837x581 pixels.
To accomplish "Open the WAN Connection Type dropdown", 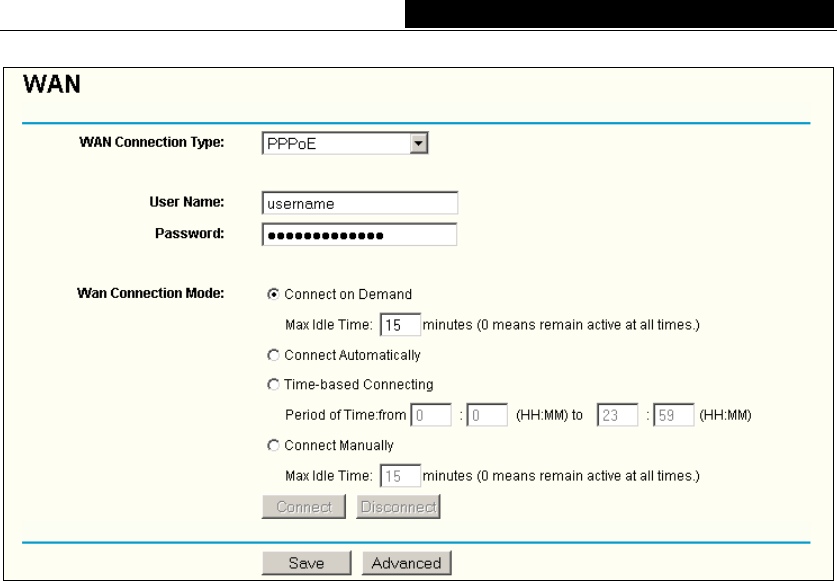I will pos(345,143).
